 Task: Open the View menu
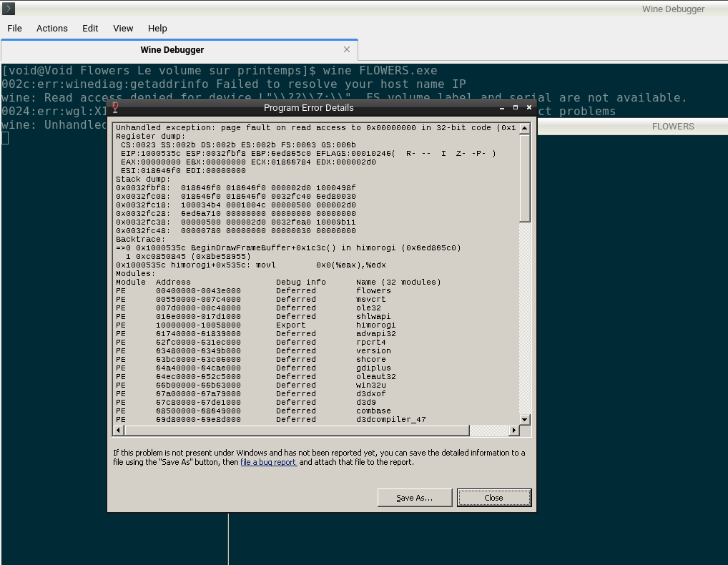point(123,28)
